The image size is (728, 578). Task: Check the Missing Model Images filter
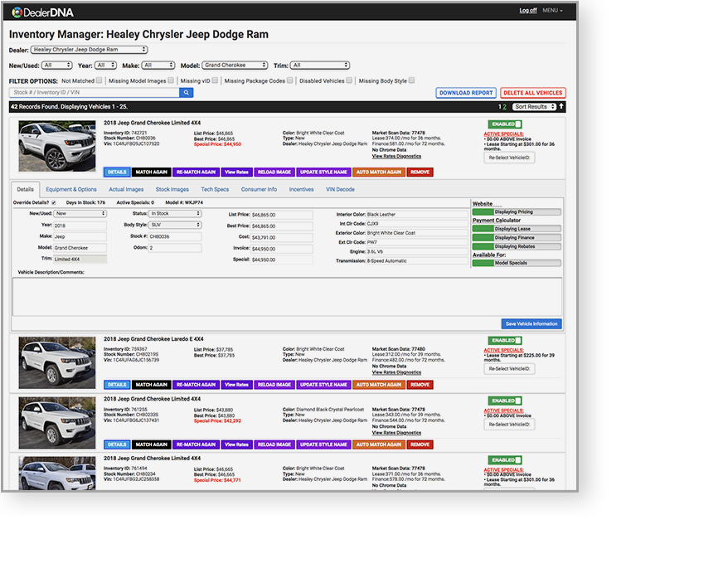(171, 80)
